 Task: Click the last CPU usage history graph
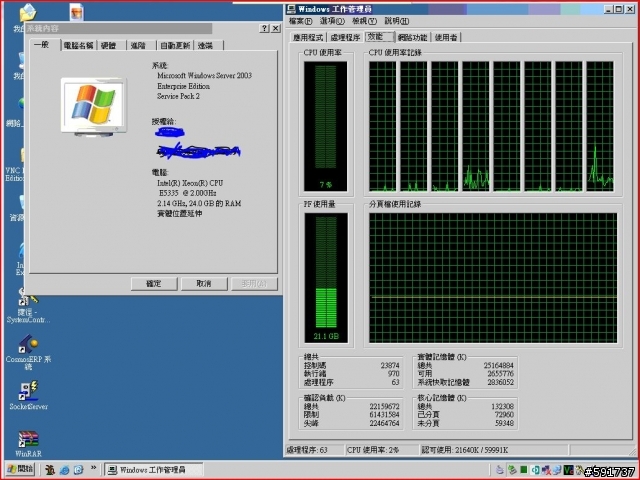(600, 126)
